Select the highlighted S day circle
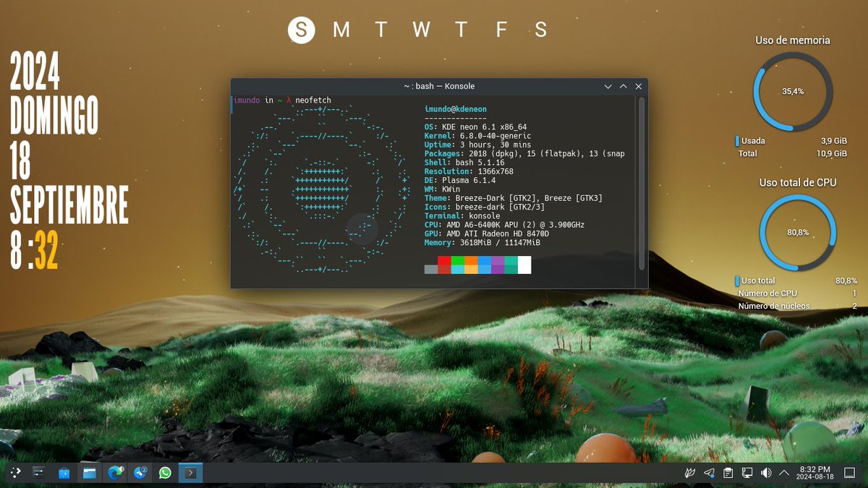The image size is (868, 488). point(302,30)
